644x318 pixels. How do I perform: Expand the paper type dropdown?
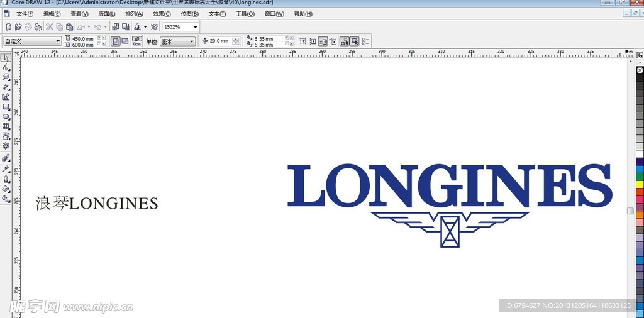click(57, 41)
